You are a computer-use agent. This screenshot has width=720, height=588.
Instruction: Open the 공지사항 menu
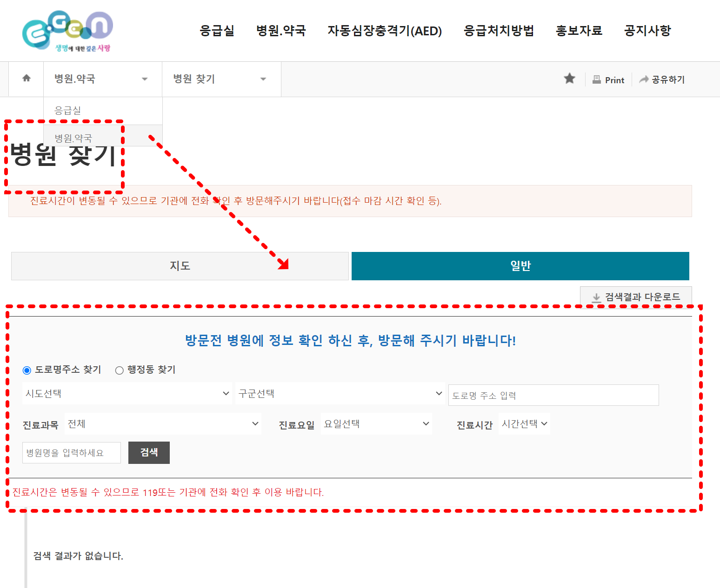click(x=647, y=31)
